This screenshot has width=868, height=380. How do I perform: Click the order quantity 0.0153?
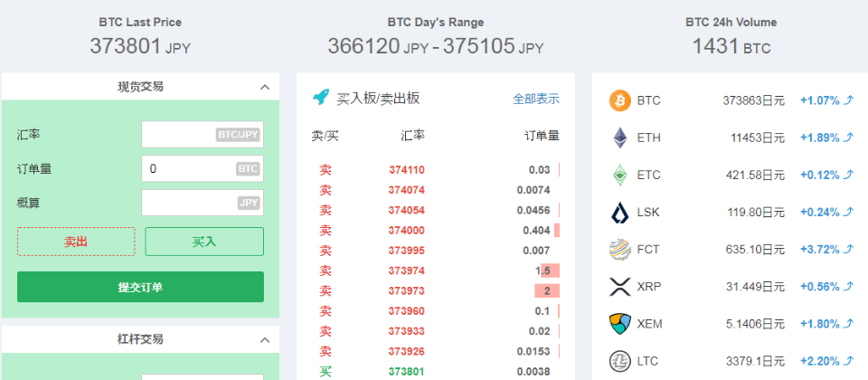(x=533, y=351)
